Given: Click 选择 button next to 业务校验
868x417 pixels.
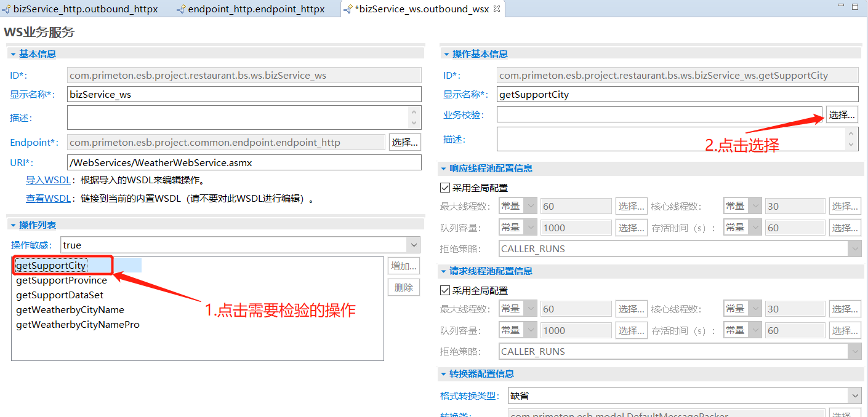Looking at the screenshot, I should (842, 114).
